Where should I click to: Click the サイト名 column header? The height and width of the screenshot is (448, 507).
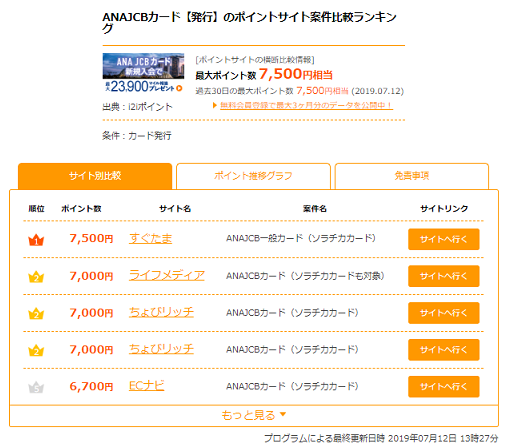175,209
